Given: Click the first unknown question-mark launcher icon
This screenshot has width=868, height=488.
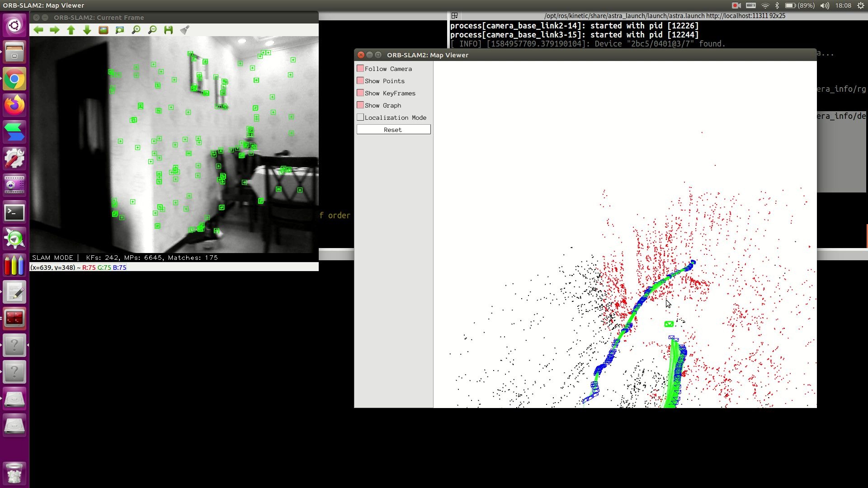Looking at the screenshot, I should (14, 346).
